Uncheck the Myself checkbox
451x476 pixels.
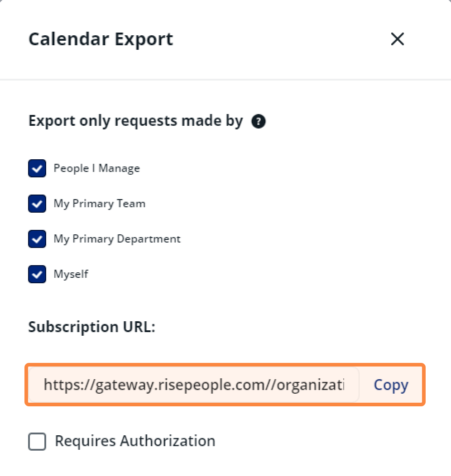[x=37, y=274]
